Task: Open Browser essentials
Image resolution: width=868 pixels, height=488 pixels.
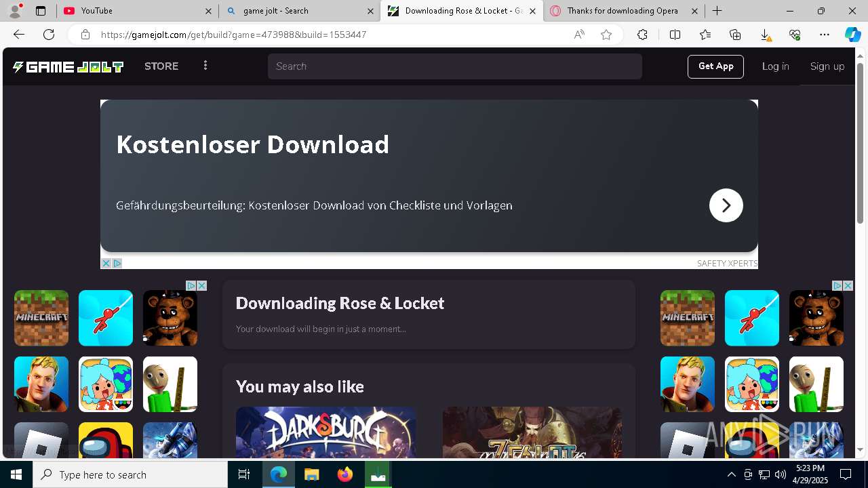Action: [795, 35]
